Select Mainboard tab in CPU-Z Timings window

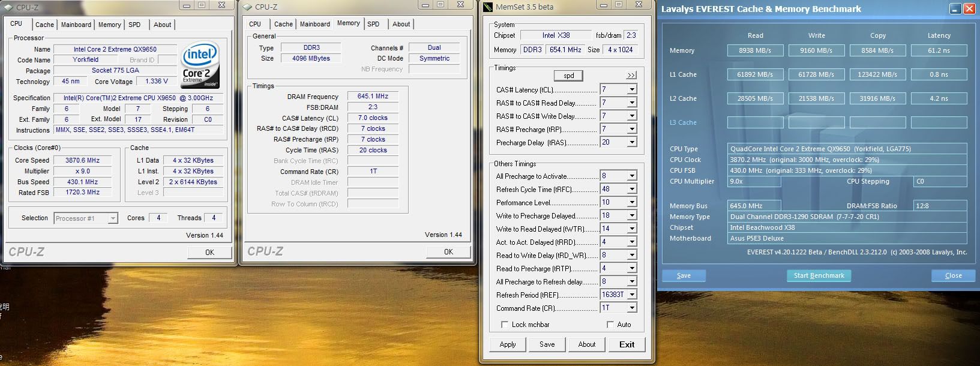315,24
